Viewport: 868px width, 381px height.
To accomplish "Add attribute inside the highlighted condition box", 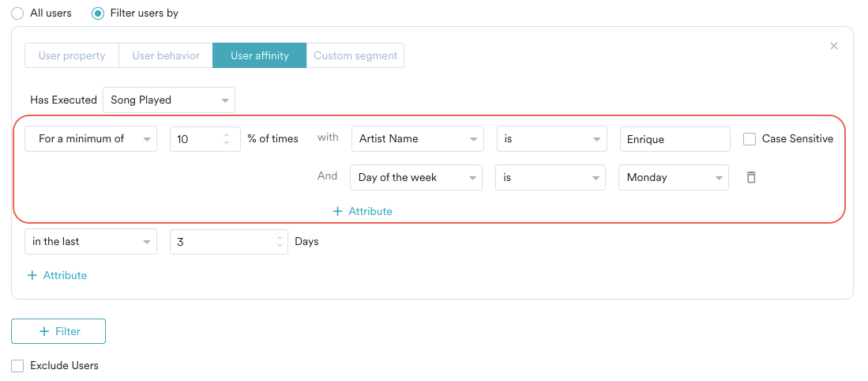I will 363,211.
